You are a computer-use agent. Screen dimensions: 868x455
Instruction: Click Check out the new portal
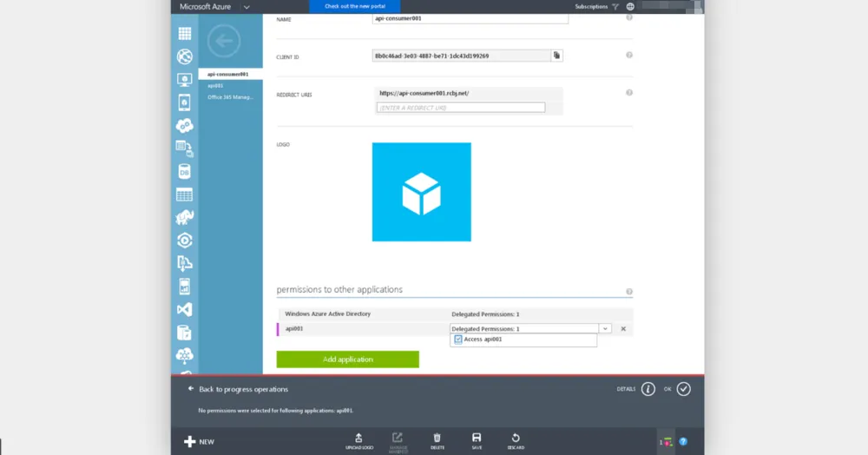(355, 7)
